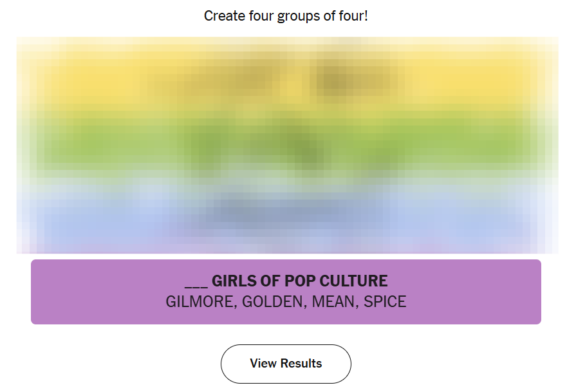The height and width of the screenshot is (392, 567).
Task: Click the blurred green group row
Action: [286, 143]
